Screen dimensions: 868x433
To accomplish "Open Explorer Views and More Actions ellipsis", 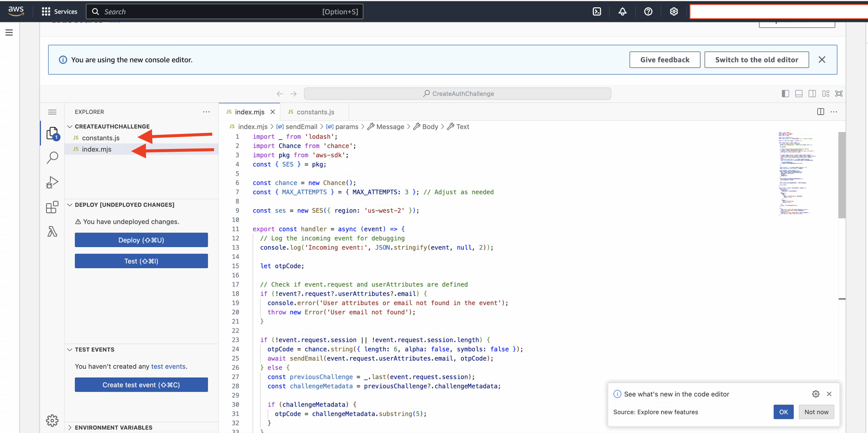I will [x=207, y=112].
